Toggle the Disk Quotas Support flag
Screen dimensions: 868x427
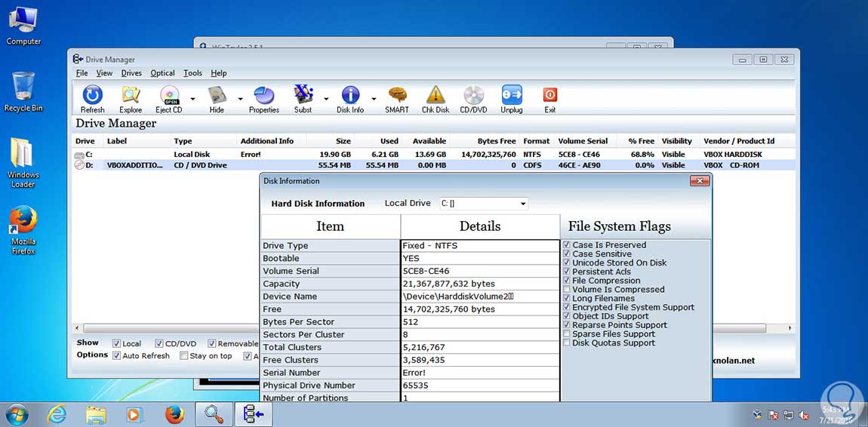[566, 343]
